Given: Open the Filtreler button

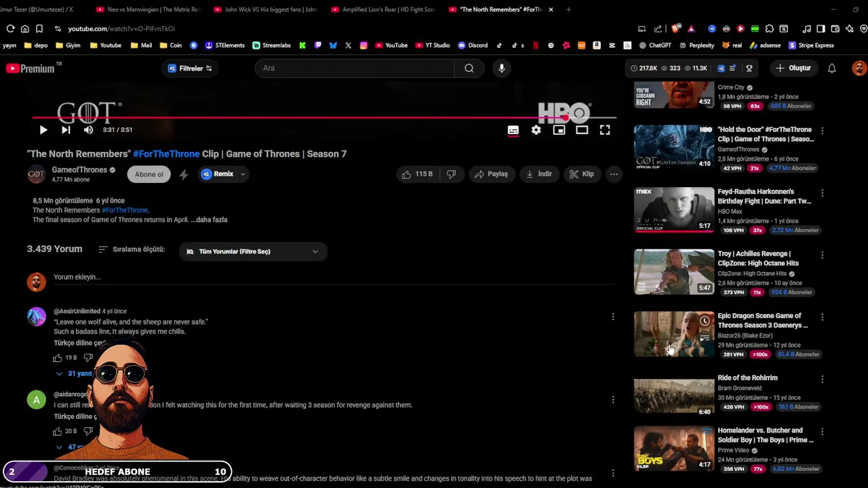Looking at the screenshot, I should pyautogui.click(x=190, y=68).
